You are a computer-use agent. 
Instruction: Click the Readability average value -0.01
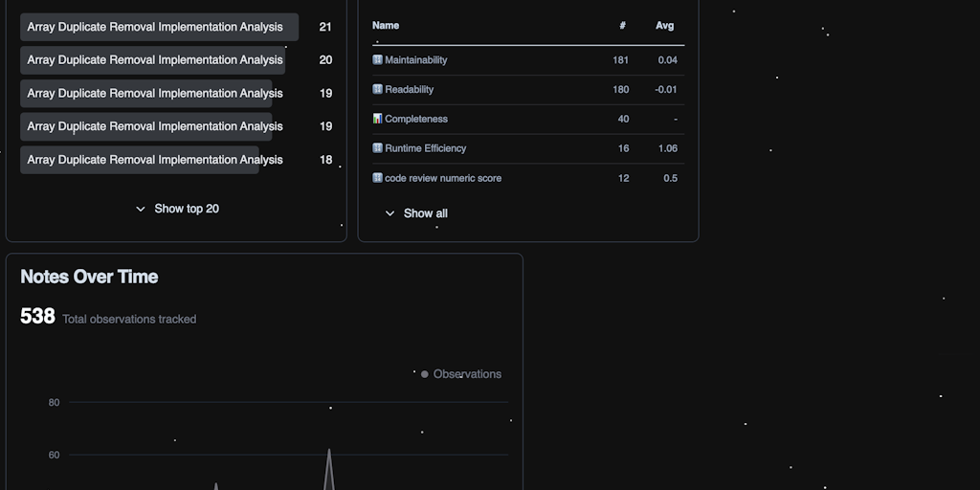[666, 89]
